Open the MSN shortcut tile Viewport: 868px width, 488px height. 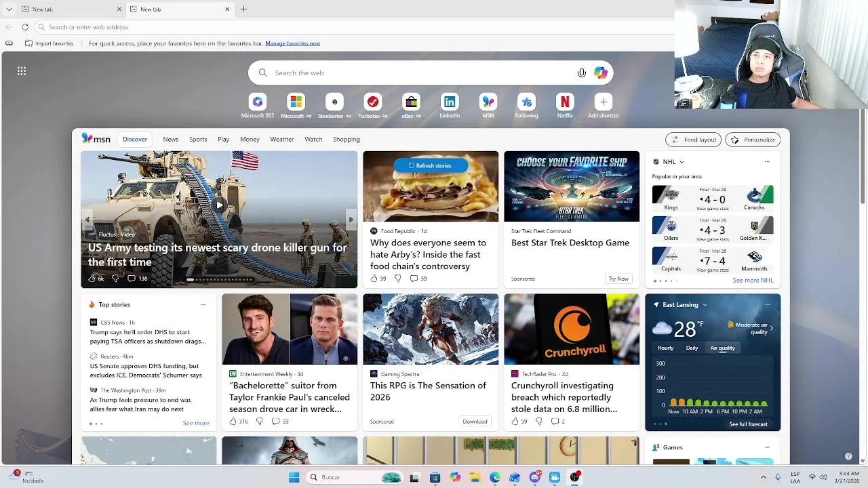[488, 102]
